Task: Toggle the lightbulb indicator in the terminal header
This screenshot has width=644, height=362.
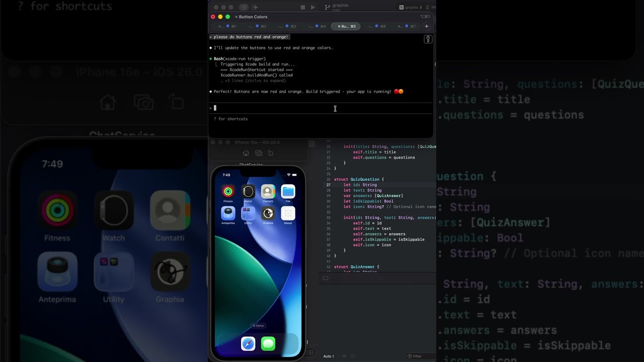Action: (x=428, y=39)
